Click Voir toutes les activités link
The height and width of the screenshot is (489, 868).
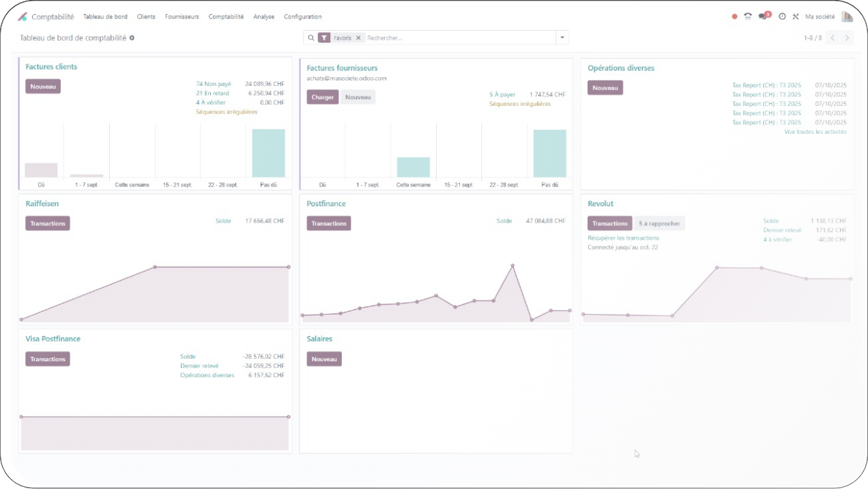tap(815, 132)
